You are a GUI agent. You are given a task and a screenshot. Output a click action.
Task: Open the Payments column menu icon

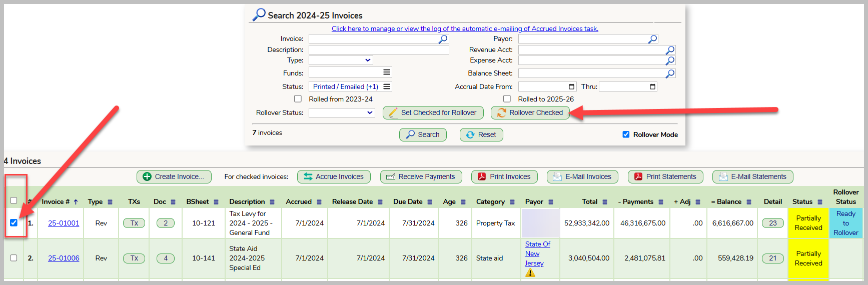pos(661,202)
